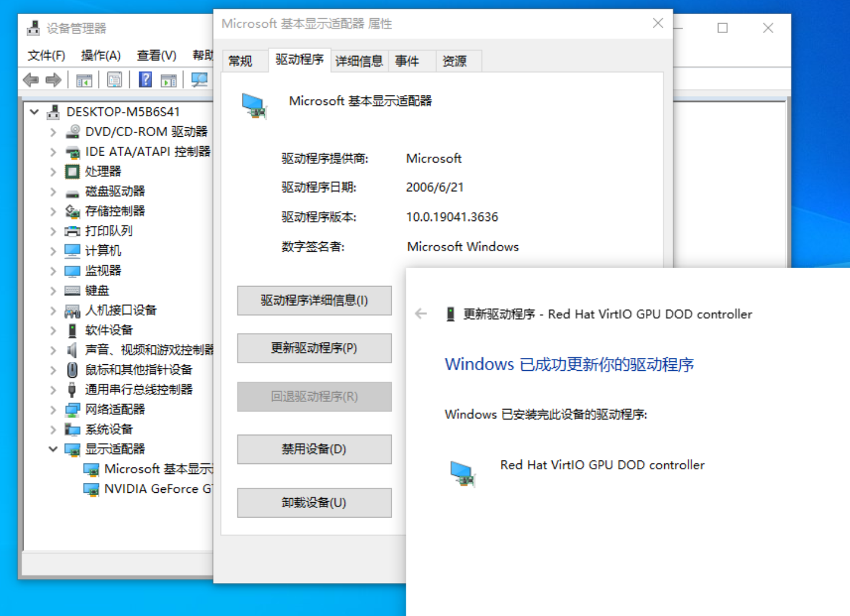The width and height of the screenshot is (850, 616).
Task: Click driver date value 2006/6/21
Action: 435,187
